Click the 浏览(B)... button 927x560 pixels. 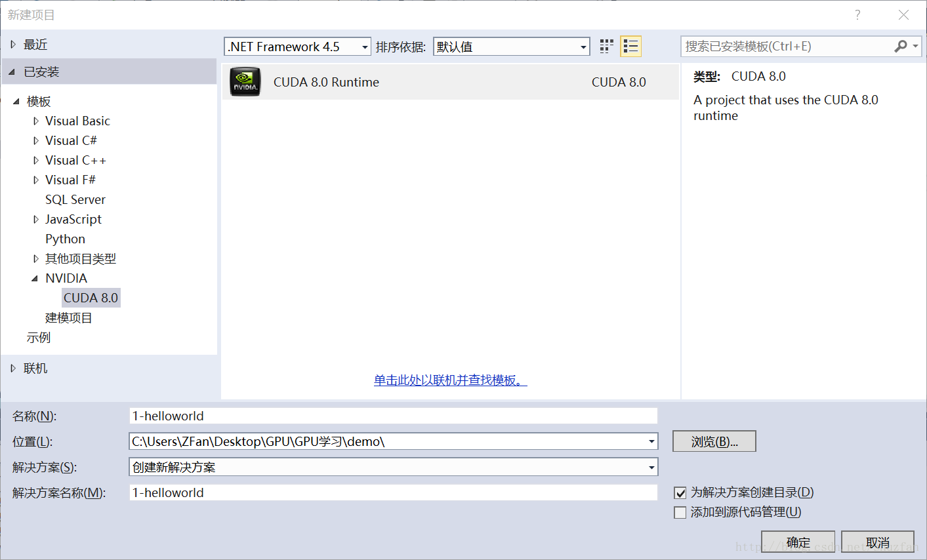714,442
